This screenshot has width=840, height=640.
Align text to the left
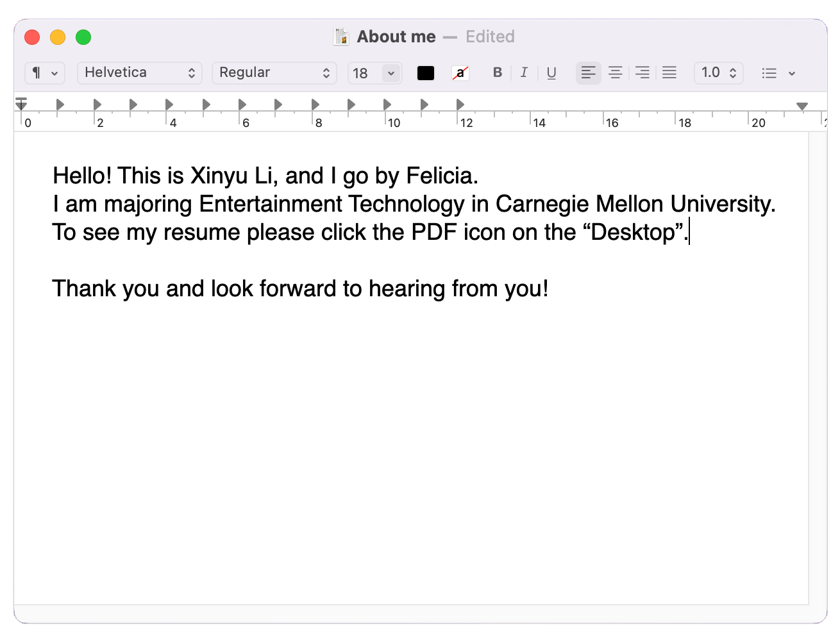click(x=588, y=73)
